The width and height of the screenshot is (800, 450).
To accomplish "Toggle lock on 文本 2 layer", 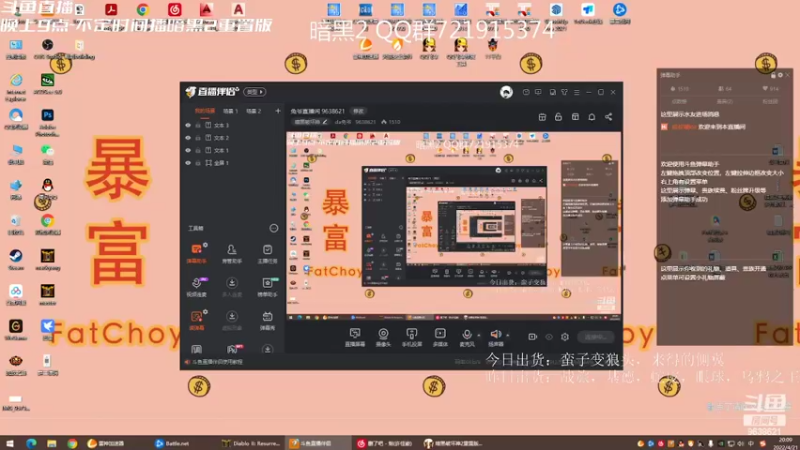I will (x=198, y=138).
